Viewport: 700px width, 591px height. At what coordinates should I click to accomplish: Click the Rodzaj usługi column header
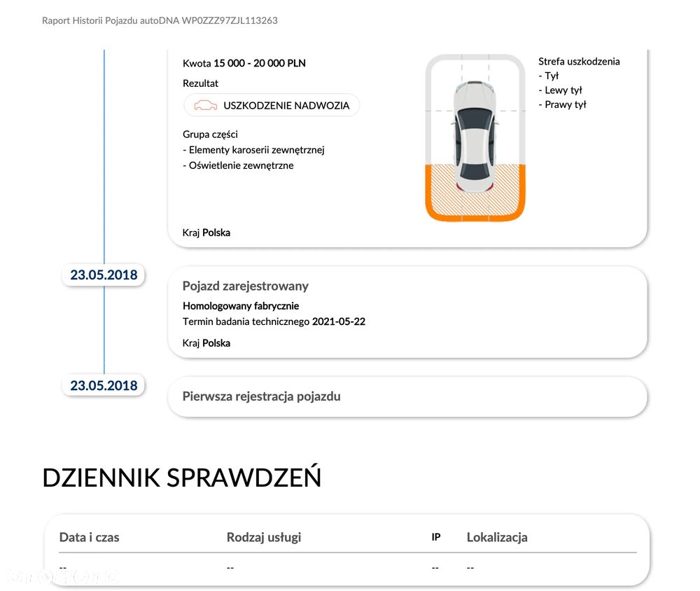[264, 537]
